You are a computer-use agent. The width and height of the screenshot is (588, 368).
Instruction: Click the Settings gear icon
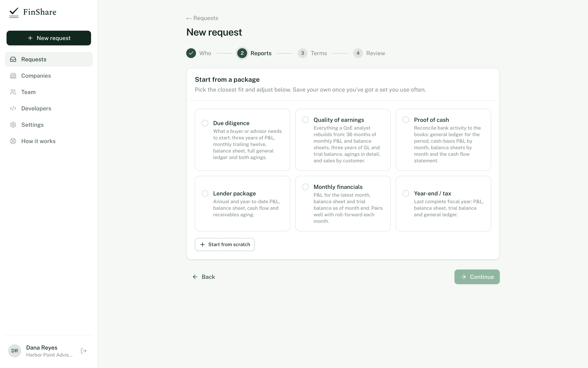pos(13,125)
